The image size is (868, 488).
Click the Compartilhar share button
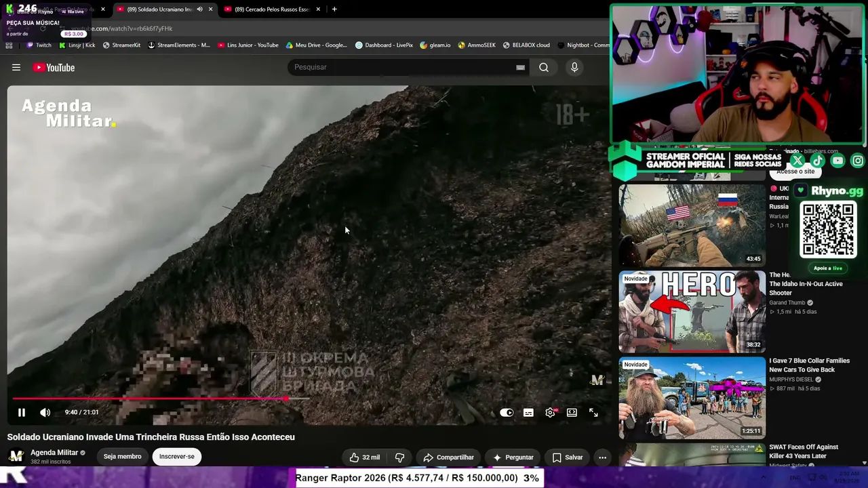[448, 457]
